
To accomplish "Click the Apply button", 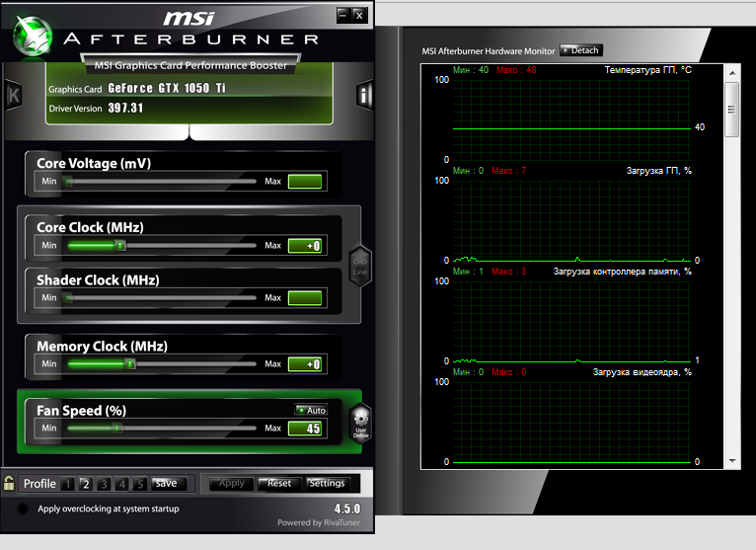I will (231, 484).
